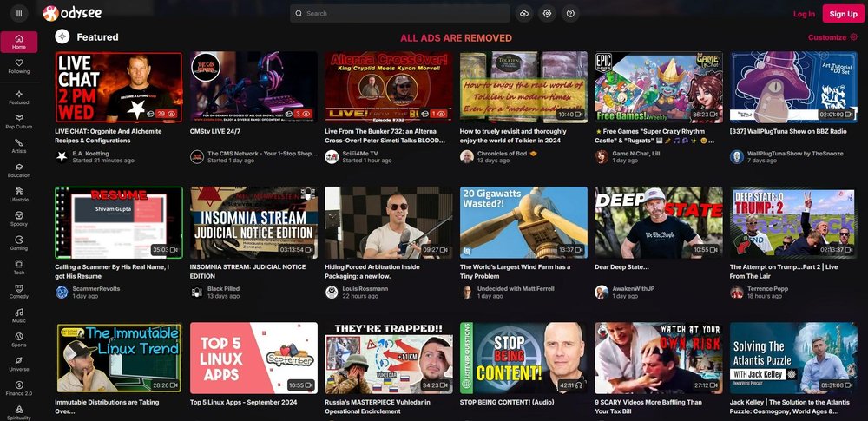Image resolution: width=868 pixels, height=421 pixels.
Task: Open the upload cloud icon
Action: click(523, 13)
